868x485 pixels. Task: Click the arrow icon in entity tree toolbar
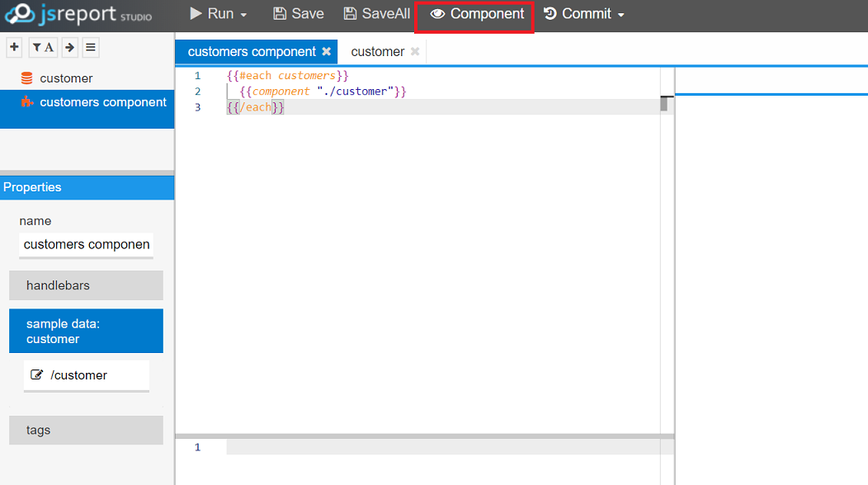pyautogui.click(x=70, y=48)
